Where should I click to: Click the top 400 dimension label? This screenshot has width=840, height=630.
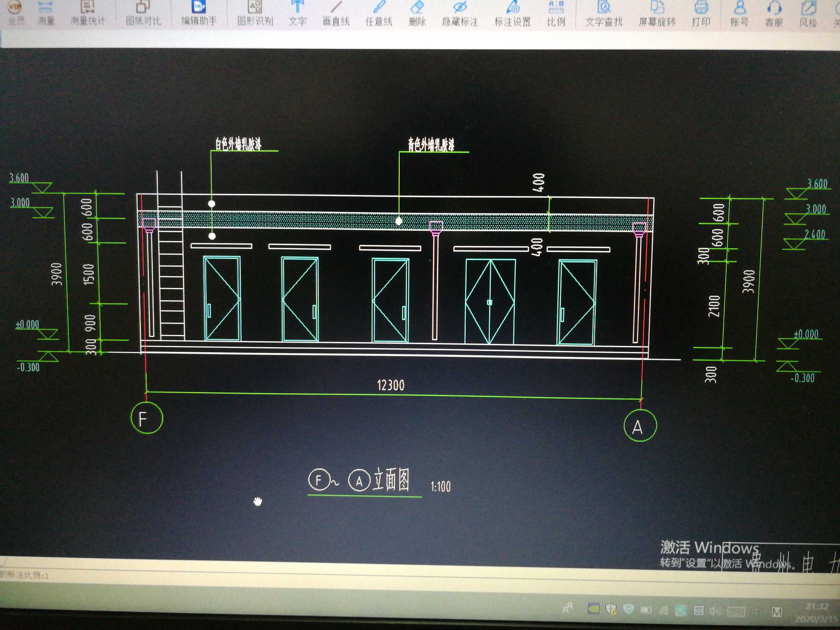[539, 182]
